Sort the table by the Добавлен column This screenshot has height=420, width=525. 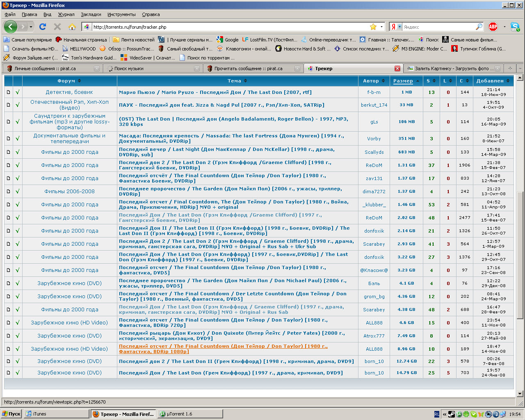click(x=493, y=81)
